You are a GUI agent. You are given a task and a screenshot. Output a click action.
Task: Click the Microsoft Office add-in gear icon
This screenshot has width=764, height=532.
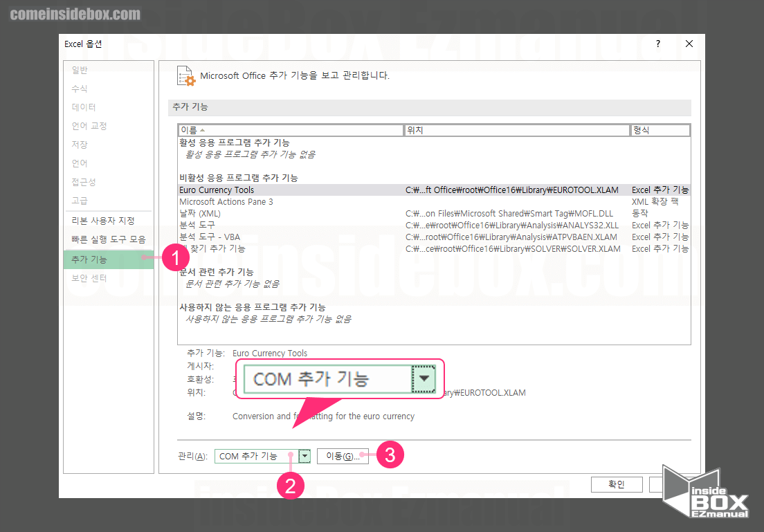click(x=185, y=75)
